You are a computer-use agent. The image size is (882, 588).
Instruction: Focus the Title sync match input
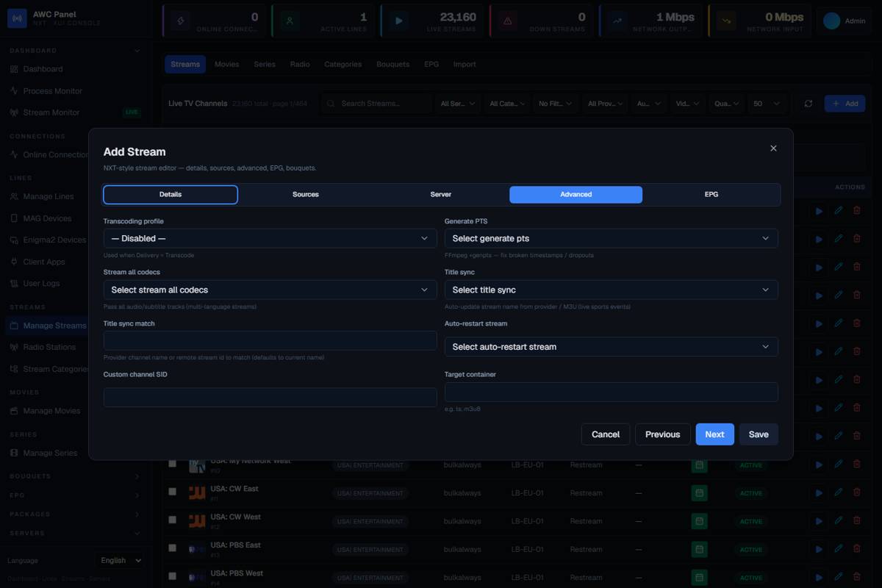tap(270, 340)
